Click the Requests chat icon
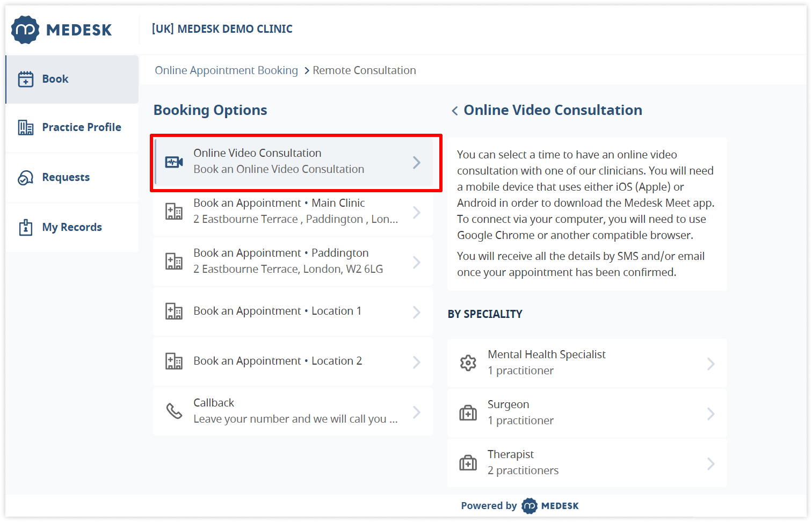Image resolution: width=812 pixels, height=522 pixels. pos(26,177)
